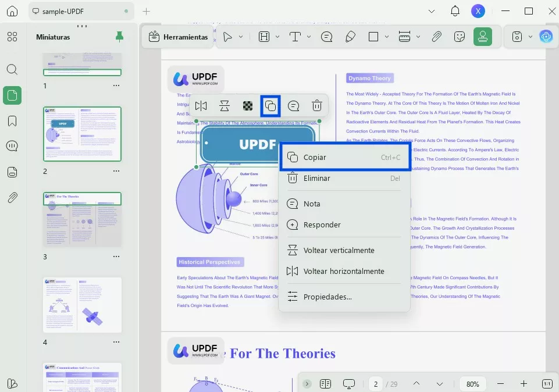The width and height of the screenshot is (559, 392).
Task: Open more options for page 4
Action: click(116, 342)
